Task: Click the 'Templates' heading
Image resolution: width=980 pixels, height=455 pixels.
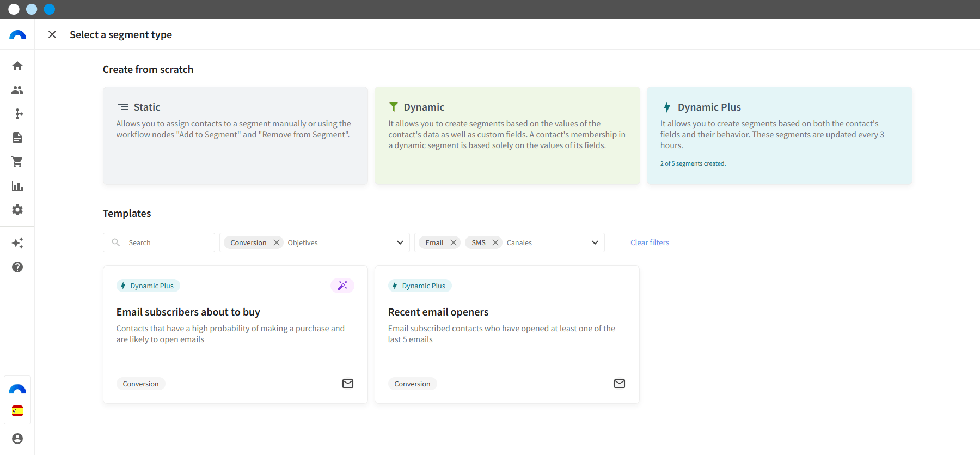Action: [127, 213]
